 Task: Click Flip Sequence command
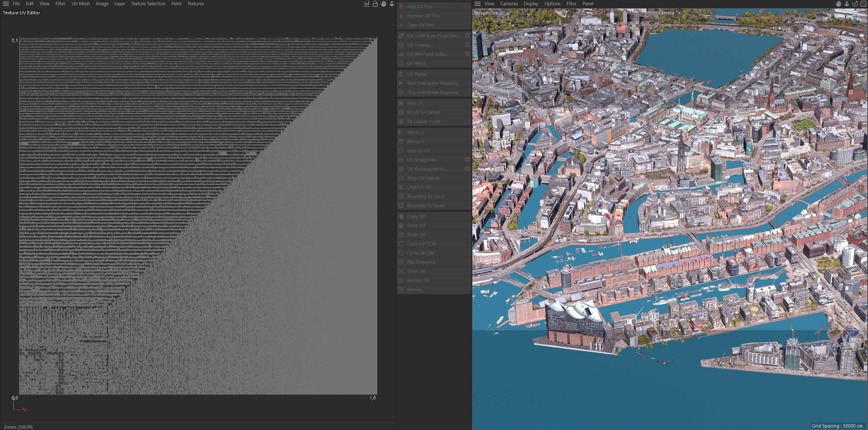[434, 262]
